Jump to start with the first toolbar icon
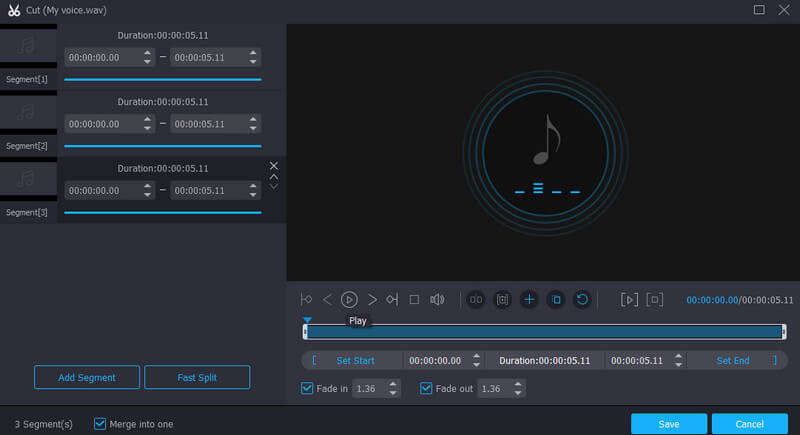Image resolution: width=800 pixels, height=435 pixels. point(306,299)
